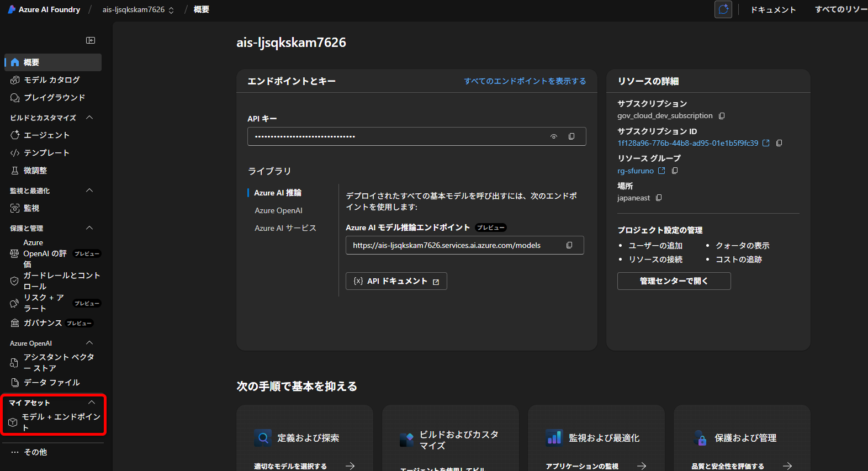Copy the API key

point(571,136)
